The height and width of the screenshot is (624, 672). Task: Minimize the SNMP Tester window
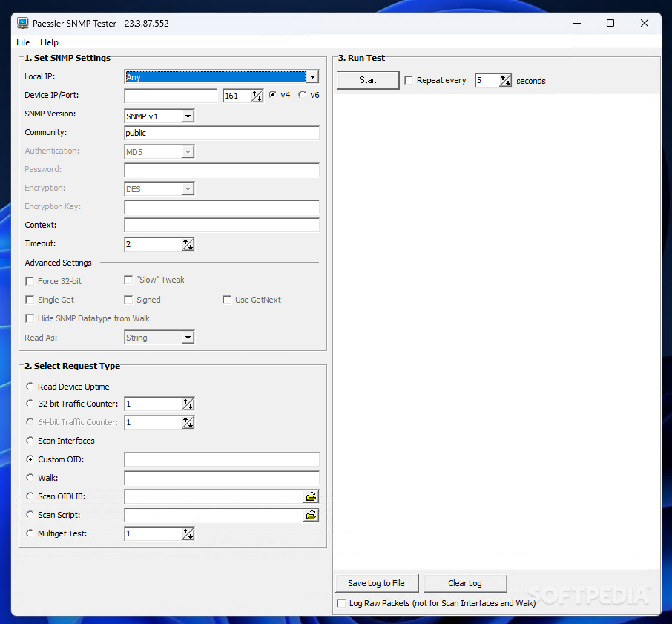[577, 23]
